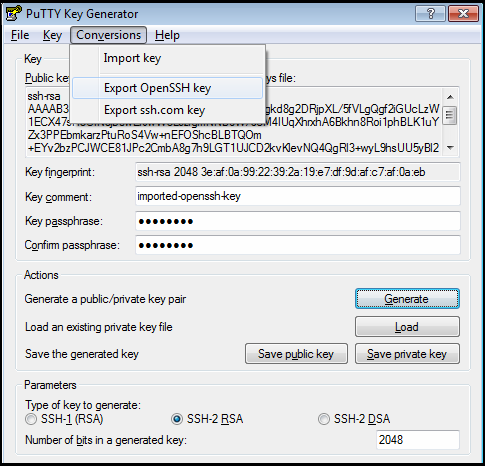Image resolution: width=485 pixels, height=466 pixels.
Task: Click the public key scrollbar up arrow
Action: [450, 97]
